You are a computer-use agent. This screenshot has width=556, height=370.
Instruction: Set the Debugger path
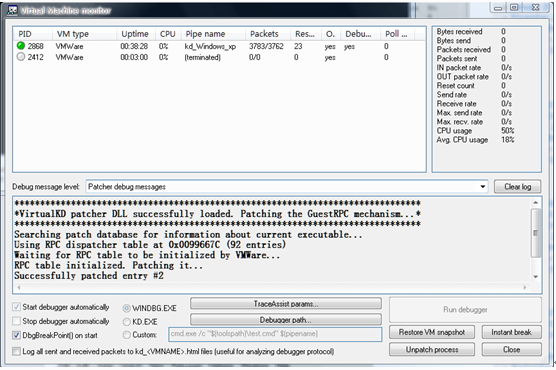click(286, 320)
